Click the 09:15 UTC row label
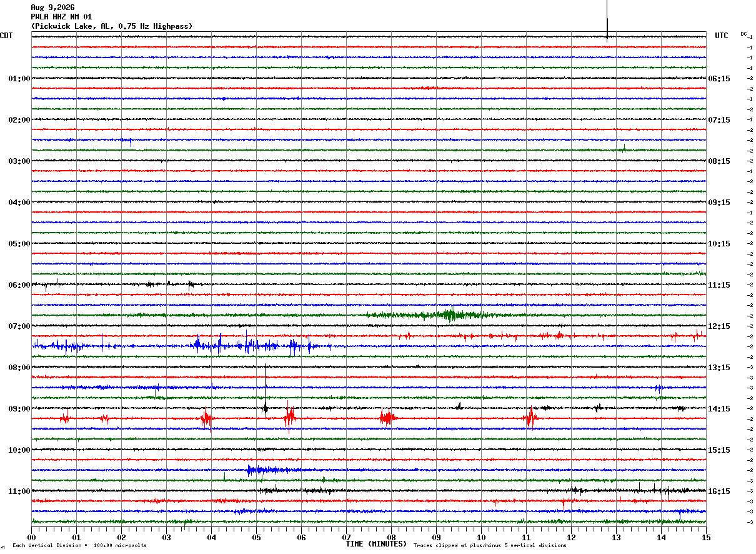 [719, 203]
